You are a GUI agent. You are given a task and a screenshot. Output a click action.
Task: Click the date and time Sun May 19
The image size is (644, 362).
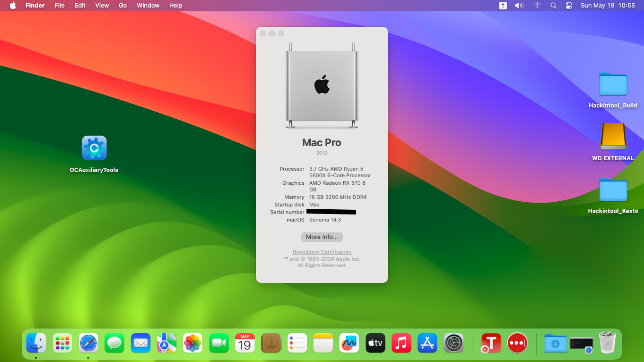[x=608, y=6]
